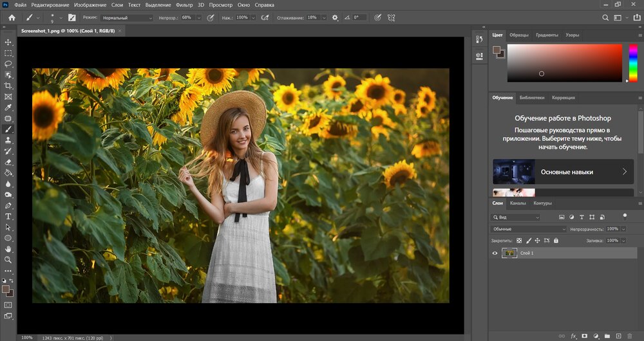This screenshot has width=644, height=341.
Task: Select the Zoom magnifier tool
Action: [8, 260]
